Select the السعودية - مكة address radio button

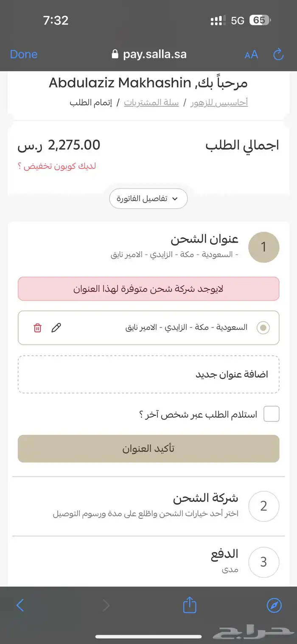(x=263, y=328)
